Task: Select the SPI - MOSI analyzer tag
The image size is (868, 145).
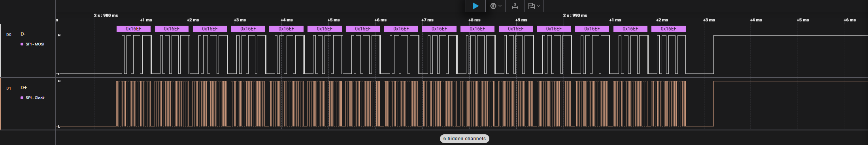Action: click(x=35, y=44)
